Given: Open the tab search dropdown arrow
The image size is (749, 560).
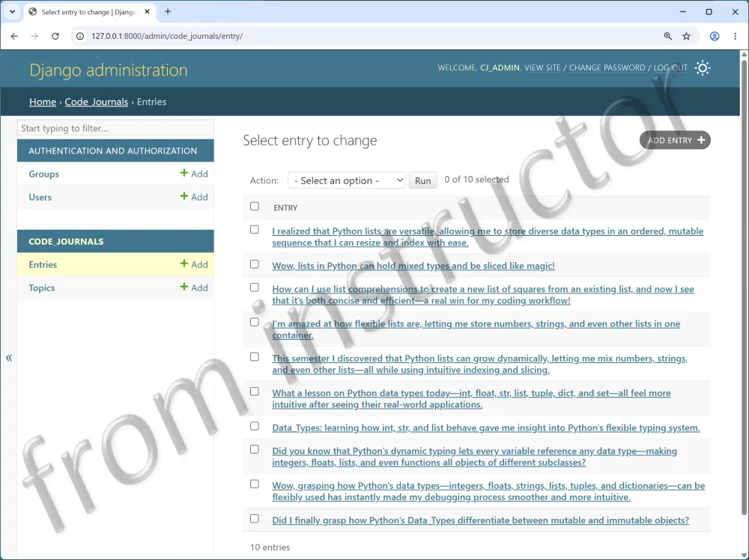Looking at the screenshot, I should click(13, 11).
